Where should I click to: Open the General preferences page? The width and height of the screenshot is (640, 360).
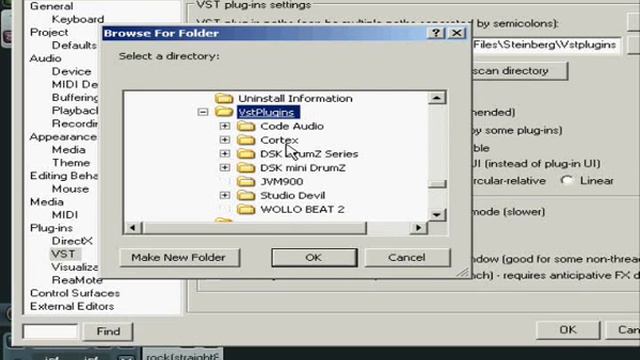51,6
